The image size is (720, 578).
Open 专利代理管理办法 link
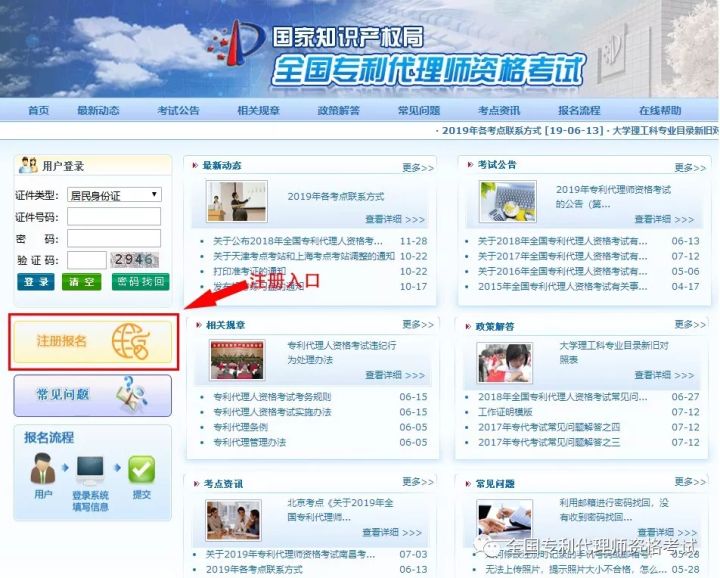point(249,442)
